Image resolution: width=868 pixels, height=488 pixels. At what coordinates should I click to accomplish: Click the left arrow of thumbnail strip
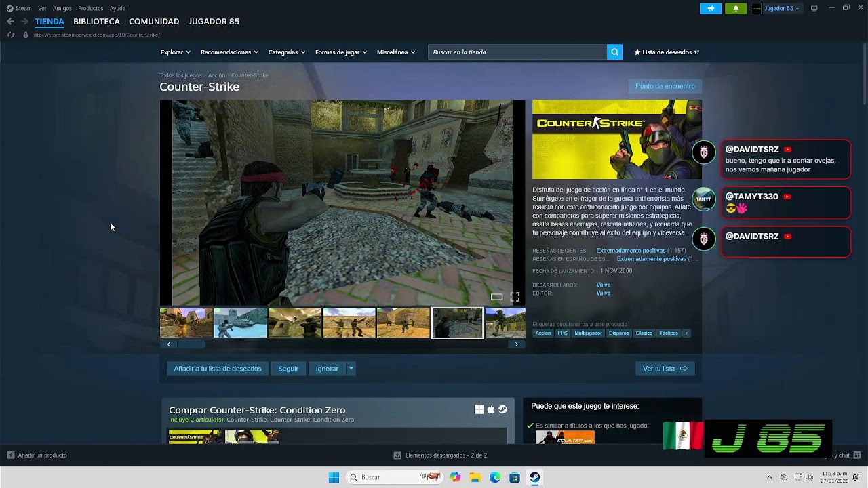(x=169, y=344)
